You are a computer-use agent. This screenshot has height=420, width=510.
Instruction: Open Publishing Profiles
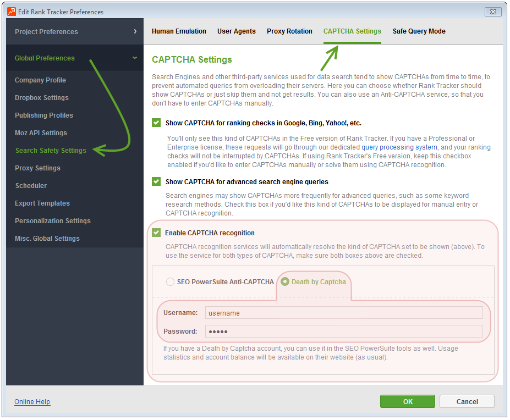[44, 115]
